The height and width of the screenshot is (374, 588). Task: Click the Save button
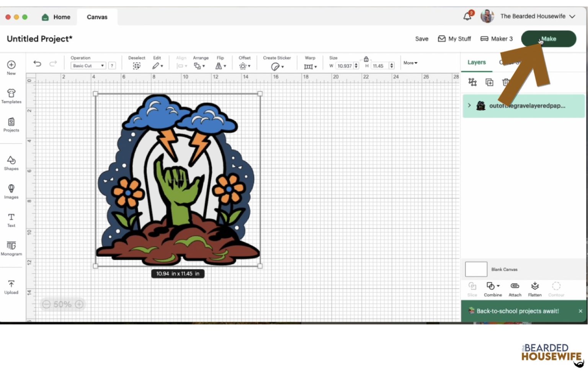click(421, 39)
